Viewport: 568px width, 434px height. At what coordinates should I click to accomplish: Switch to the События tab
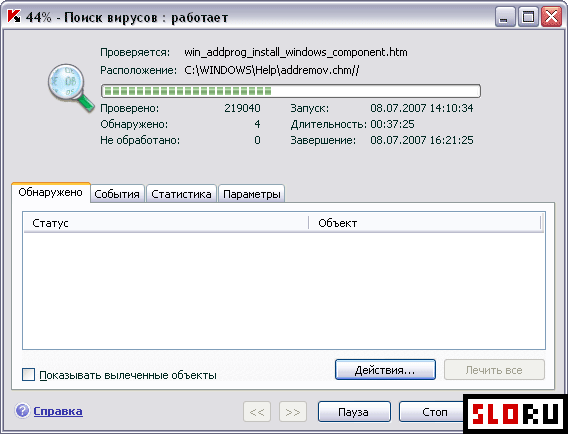click(117, 194)
